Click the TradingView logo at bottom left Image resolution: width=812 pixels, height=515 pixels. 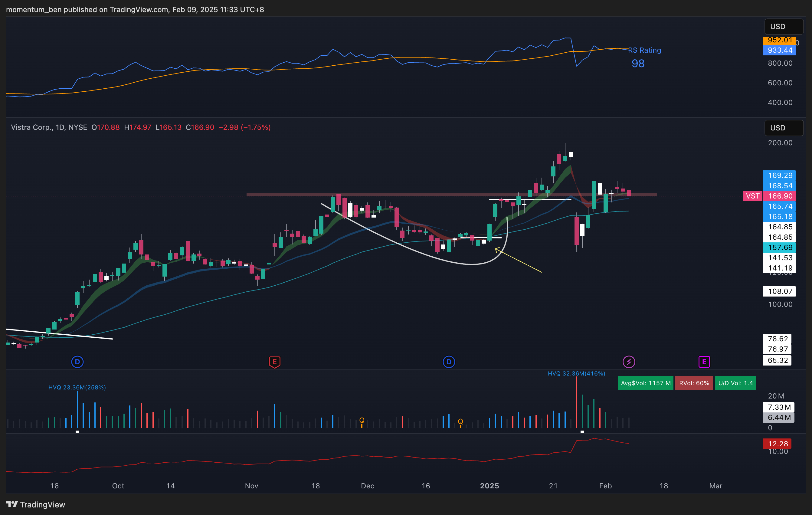tap(35, 504)
